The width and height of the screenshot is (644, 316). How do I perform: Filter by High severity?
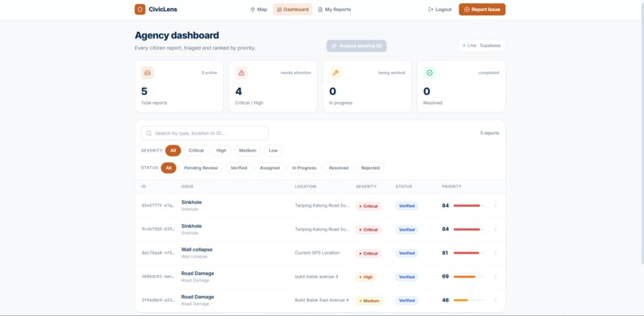point(221,151)
